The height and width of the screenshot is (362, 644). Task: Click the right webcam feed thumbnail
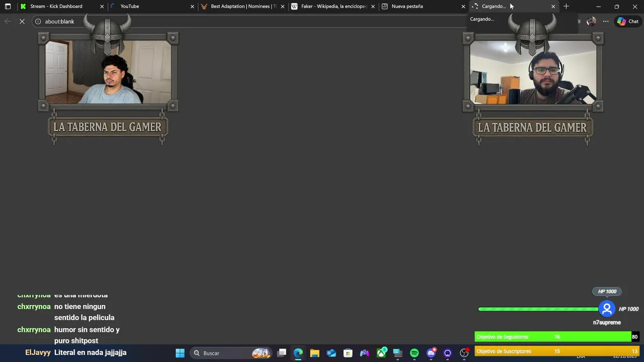pos(533,72)
